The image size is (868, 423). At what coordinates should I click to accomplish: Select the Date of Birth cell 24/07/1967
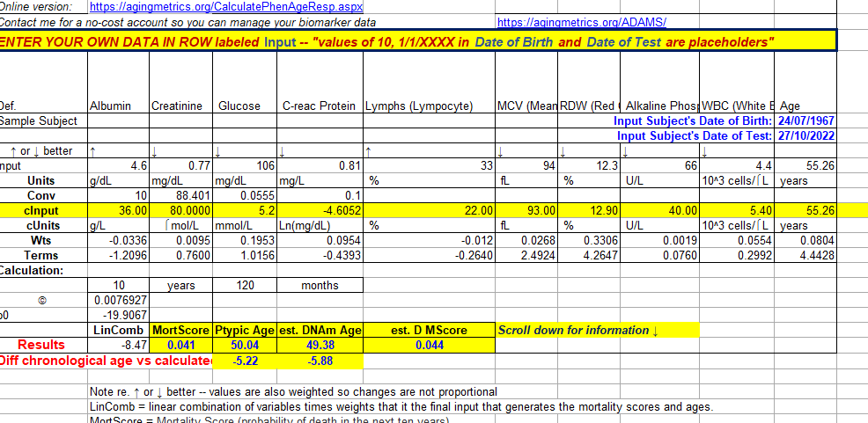[805, 121]
